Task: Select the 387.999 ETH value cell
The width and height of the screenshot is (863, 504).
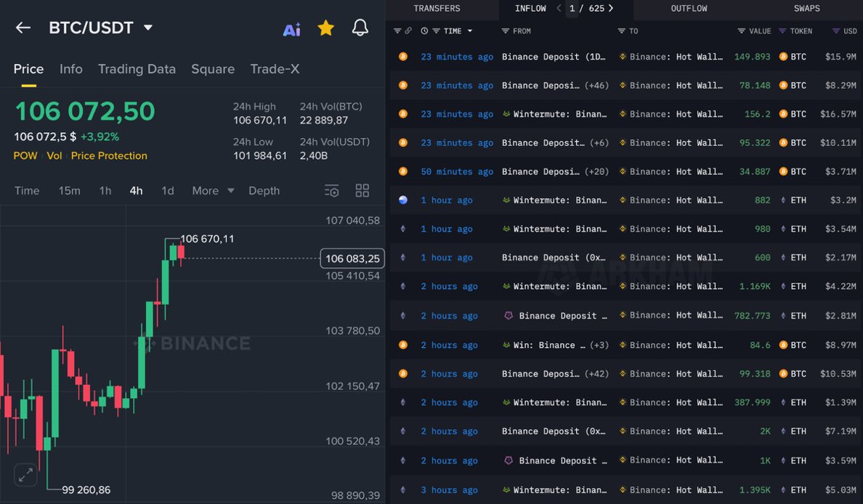Action: tap(753, 402)
